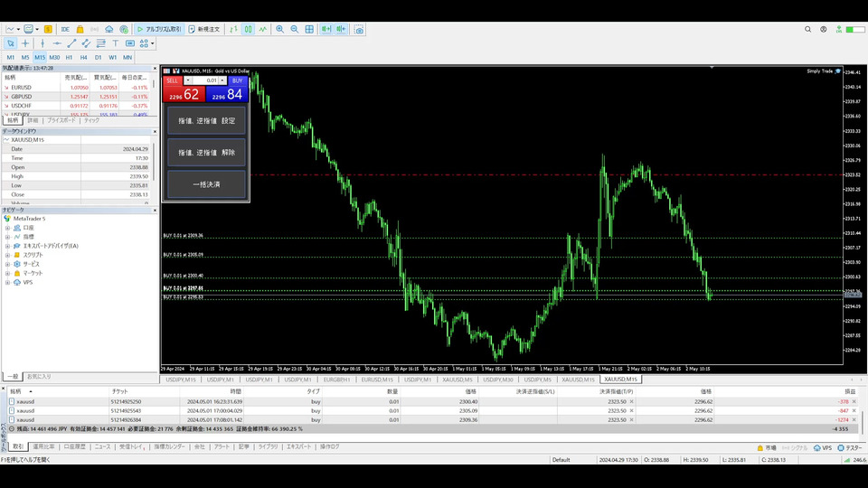Click the 新規注文 new order button
The image size is (868, 488).
click(204, 29)
